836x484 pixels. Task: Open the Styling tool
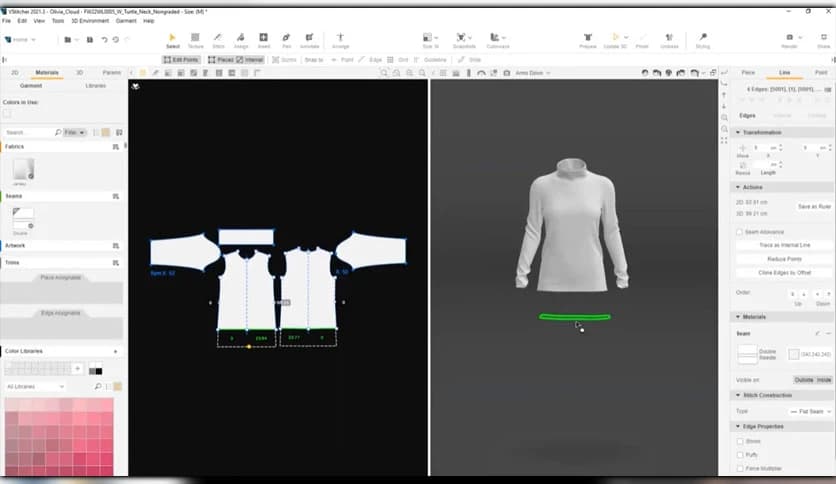click(x=702, y=39)
